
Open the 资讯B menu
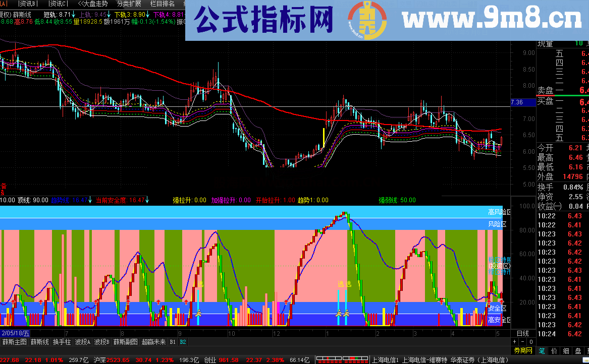click(28, 4)
